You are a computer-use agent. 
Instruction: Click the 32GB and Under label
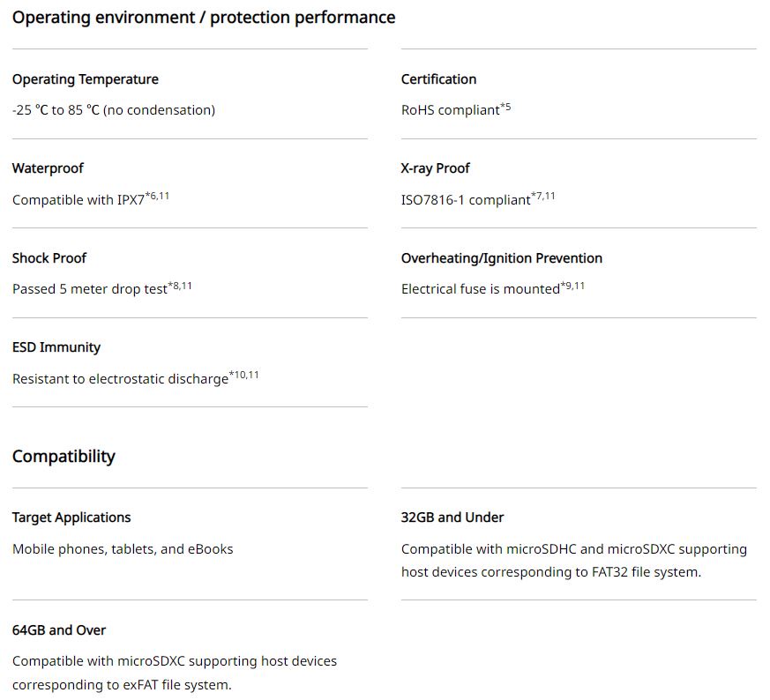tap(452, 518)
